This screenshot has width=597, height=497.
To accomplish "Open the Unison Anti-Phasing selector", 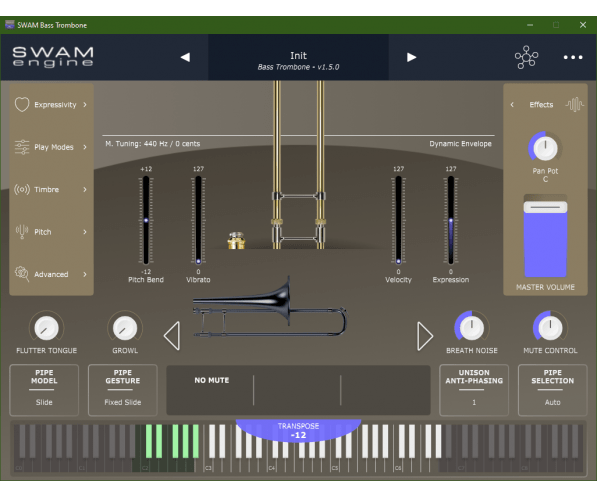I will tap(474, 390).
